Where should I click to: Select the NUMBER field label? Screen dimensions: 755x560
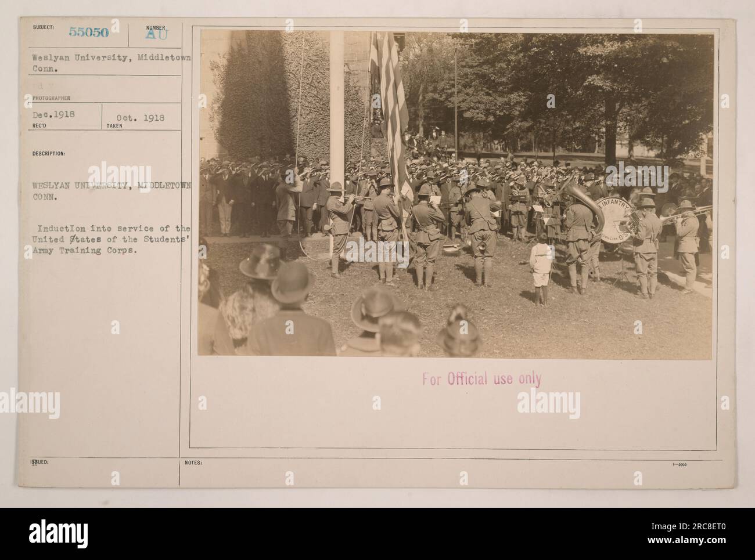pyautogui.click(x=156, y=27)
